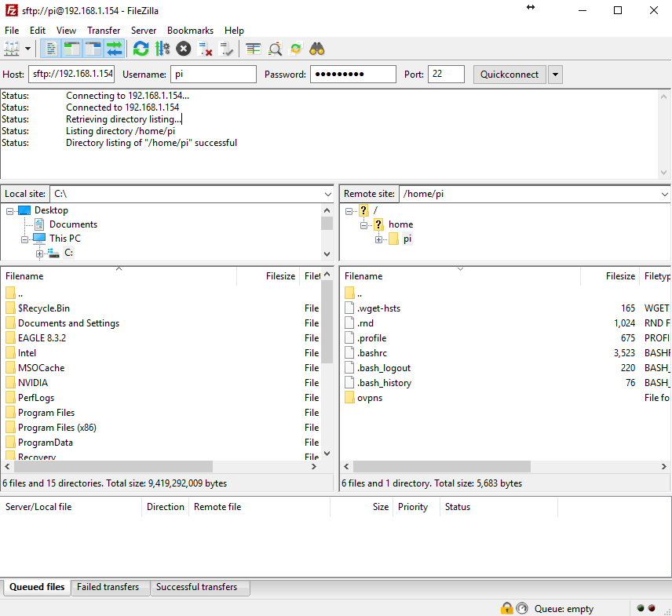Open the Transfer menu

(104, 31)
